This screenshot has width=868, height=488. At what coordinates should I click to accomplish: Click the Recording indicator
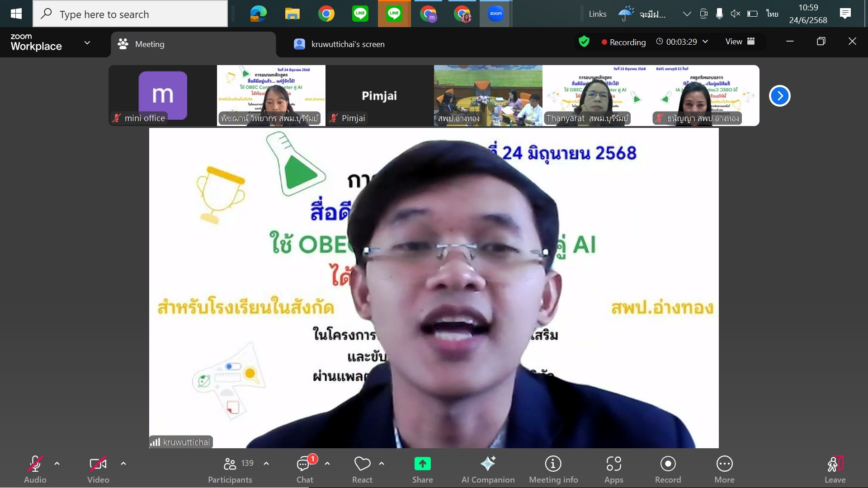pos(623,42)
